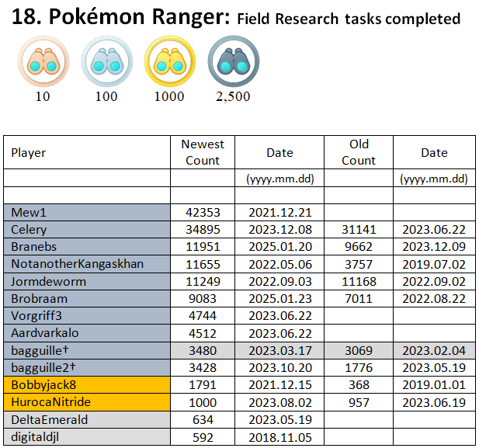This screenshot has width=479, height=448.
Task: Click old count '7011'
Action: 359,299
